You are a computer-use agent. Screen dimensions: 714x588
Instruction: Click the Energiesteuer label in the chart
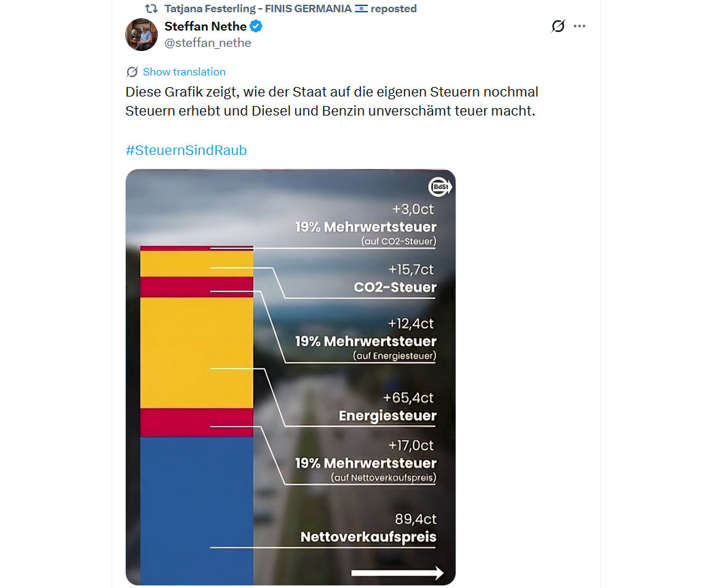388,415
